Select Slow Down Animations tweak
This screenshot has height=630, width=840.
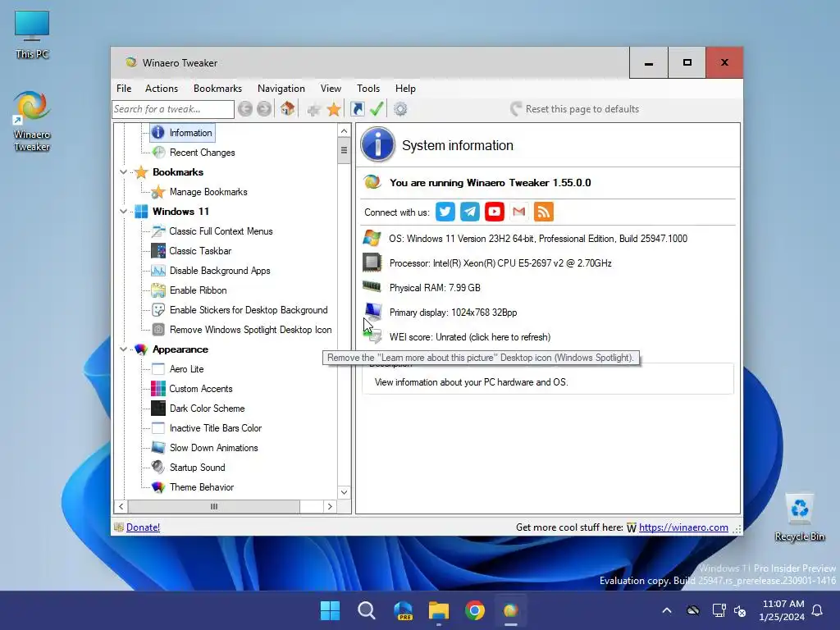coord(214,448)
